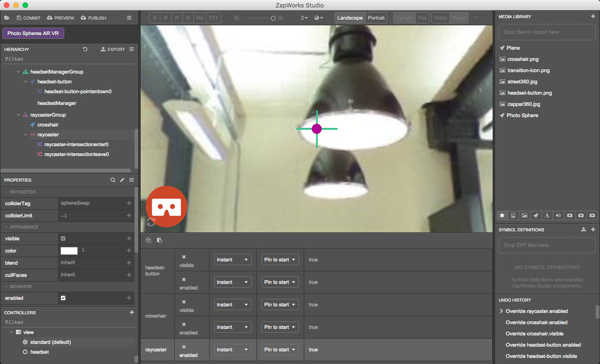Screen dimensions: 600x364
Task: Zoom out the viewport with magnifier minus
Action: point(237,18)
